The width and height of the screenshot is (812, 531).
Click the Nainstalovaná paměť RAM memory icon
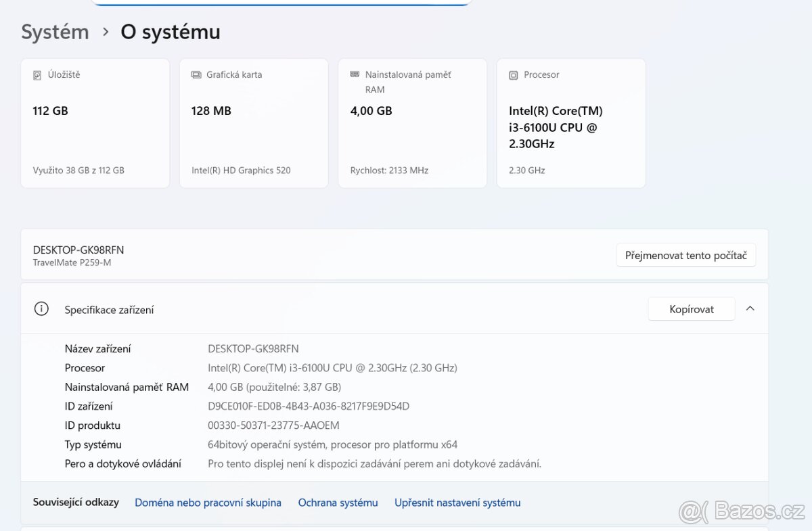[x=355, y=74]
